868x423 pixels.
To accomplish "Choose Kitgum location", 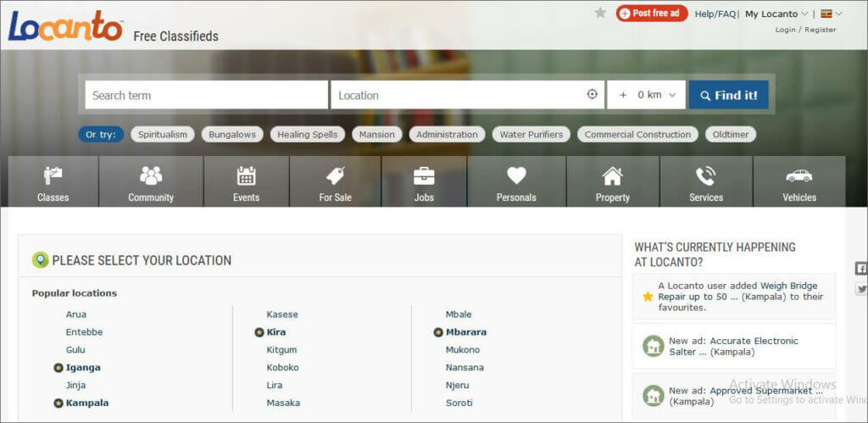I will click(281, 350).
